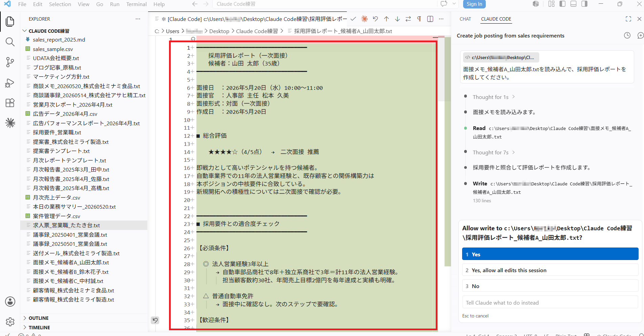Open Explorer views and more actions ellipsis

tap(138, 19)
